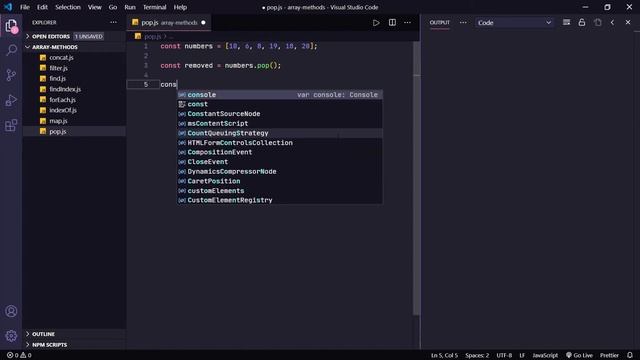The height and width of the screenshot is (360, 640).
Task: Open the Go menu
Action: [x=113, y=7]
